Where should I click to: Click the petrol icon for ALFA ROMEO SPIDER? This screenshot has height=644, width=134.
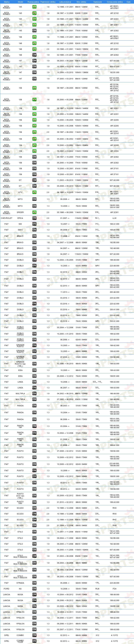point(34,212)
